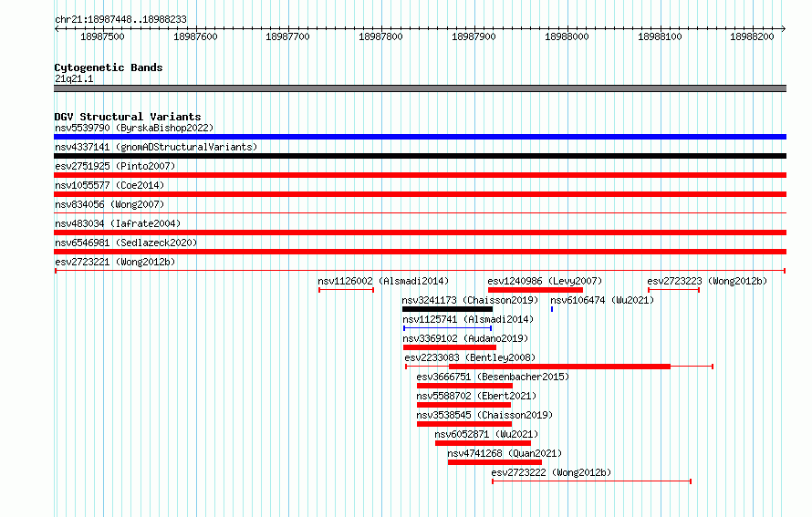This screenshot has height=517, width=812.
Task: Open the nsv1055577 (Coe2014) label
Action: click(109, 185)
